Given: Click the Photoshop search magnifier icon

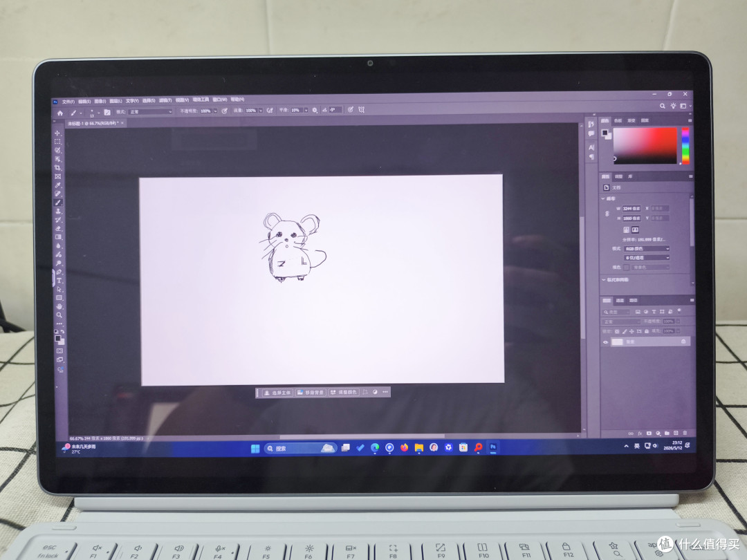Looking at the screenshot, I should click(662, 106).
